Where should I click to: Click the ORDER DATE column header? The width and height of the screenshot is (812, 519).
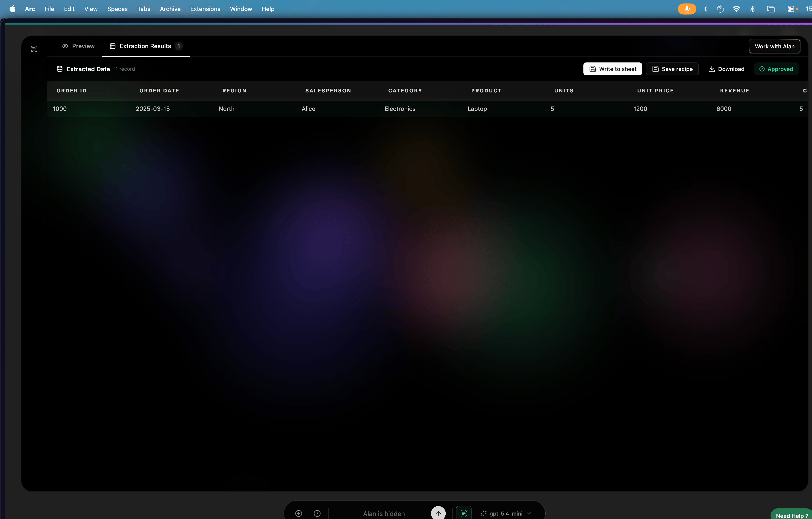(159, 91)
